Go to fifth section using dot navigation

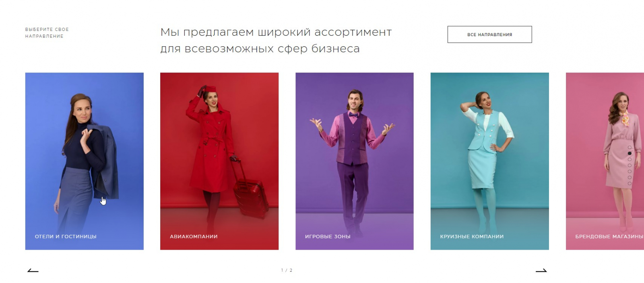[630, 171]
